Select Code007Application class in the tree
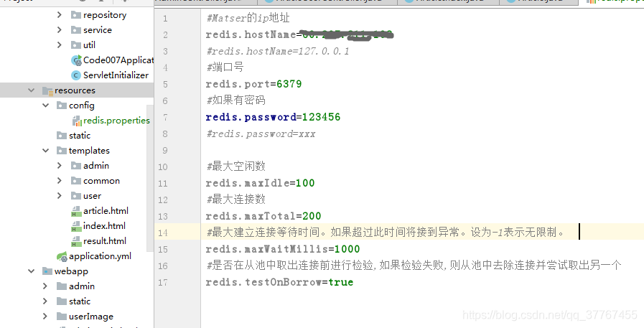This screenshot has height=328, width=644. [x=118, y=60]
